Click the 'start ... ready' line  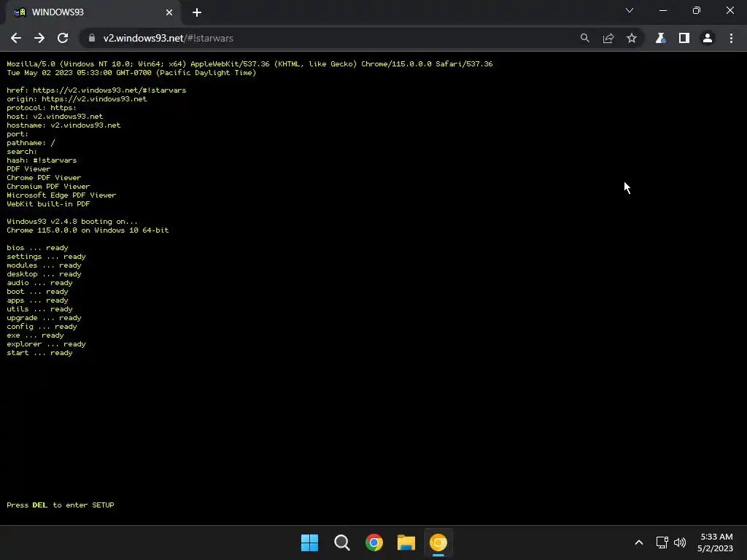(39, 353)
